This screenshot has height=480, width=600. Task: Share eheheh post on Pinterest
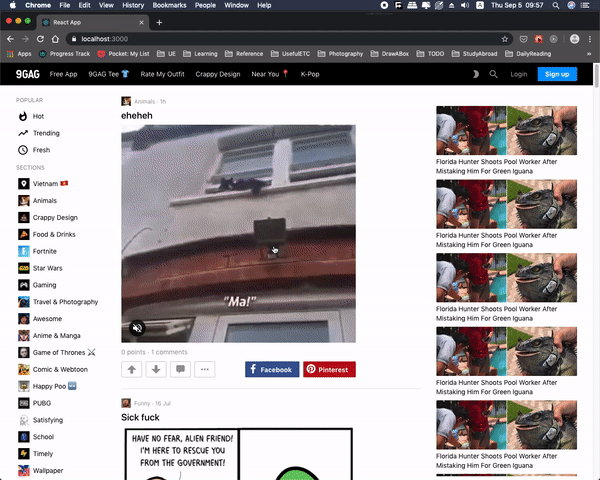coord(329,369)
